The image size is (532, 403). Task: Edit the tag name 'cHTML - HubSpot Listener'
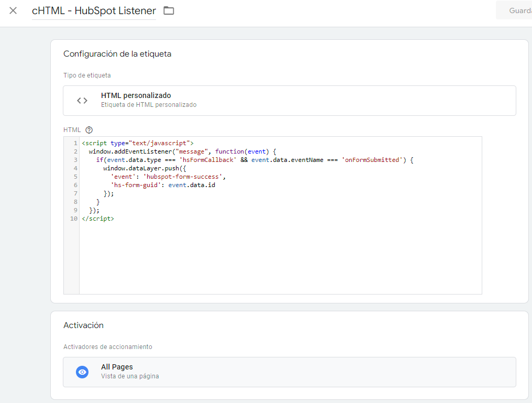pyautogui.click(x=94, y=11)
